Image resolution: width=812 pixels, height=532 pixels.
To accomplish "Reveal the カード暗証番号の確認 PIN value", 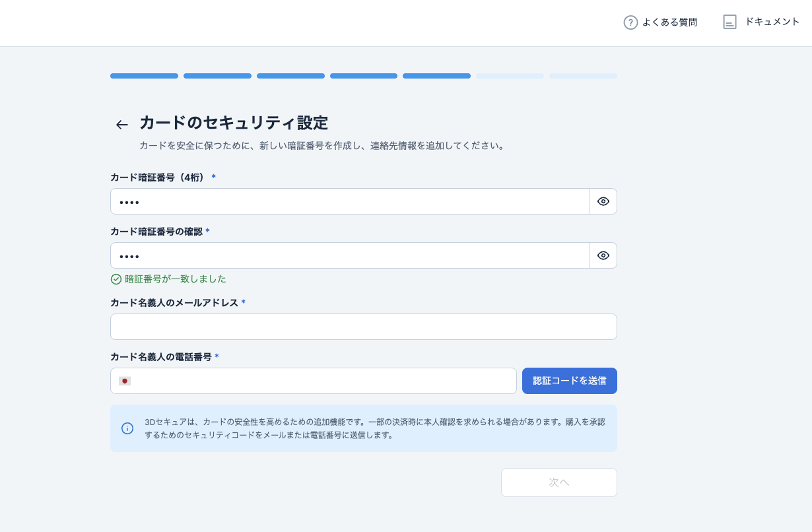I will click(603, 255).
